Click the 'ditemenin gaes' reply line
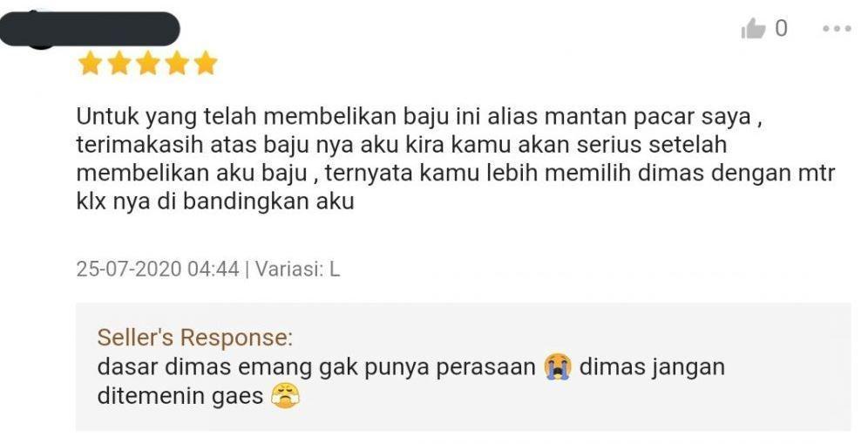868x444 pixels. point(180,396)
